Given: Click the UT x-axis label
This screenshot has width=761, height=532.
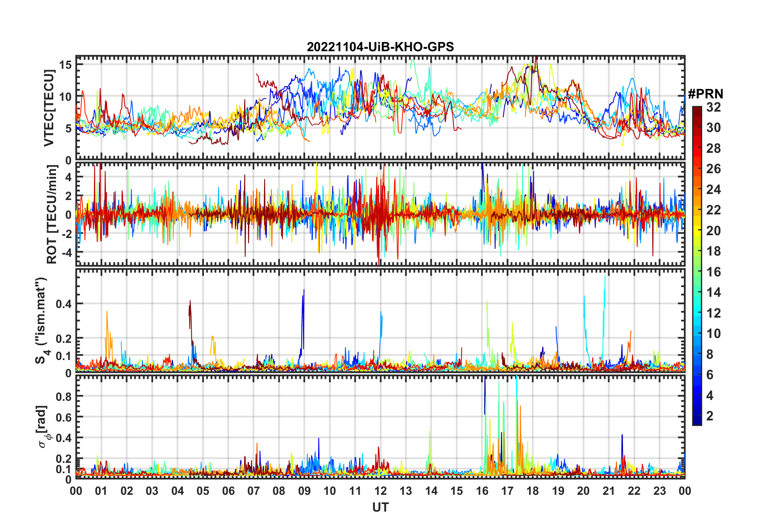Looking at the screenshot, I should (x=380, y=507).
